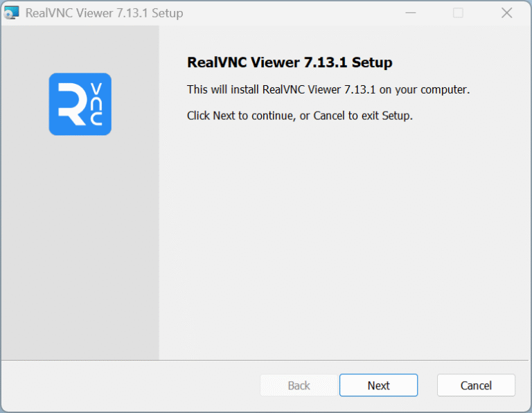
Task: Minimize the Setup window
Action: pos(409,13)
